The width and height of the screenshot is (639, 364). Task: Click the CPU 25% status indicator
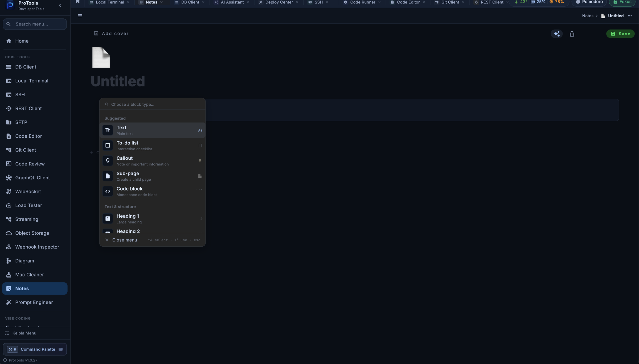pyautogui.click(x=538, y=2)
